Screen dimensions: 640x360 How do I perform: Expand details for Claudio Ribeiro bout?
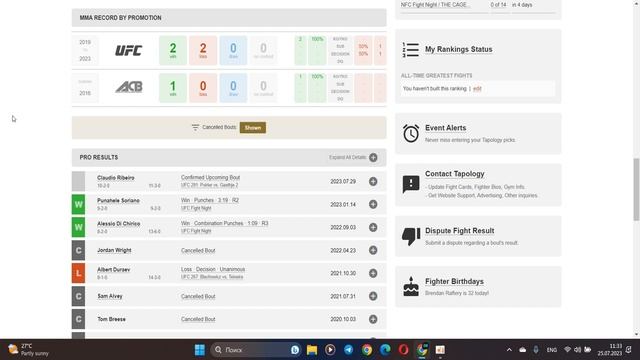373,182
